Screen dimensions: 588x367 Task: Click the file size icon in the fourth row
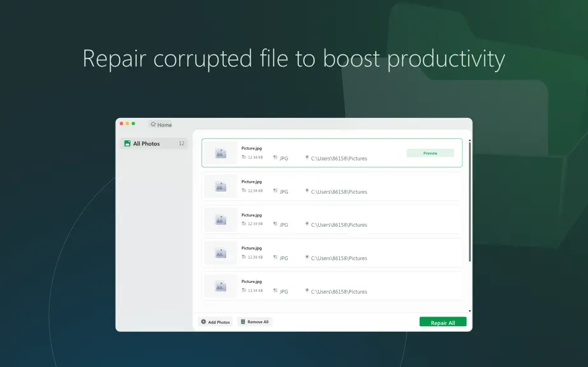pyautogui.click(x=244, y=257)
